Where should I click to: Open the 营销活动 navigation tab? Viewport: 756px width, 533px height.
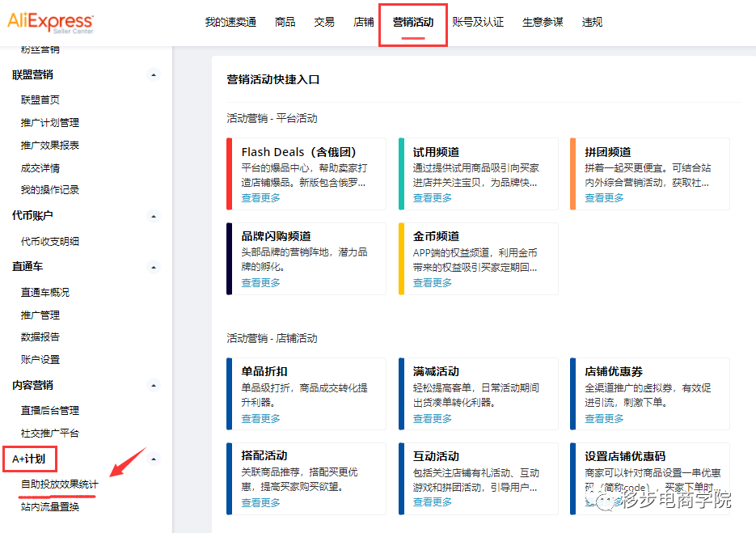(x=412, y=22)
